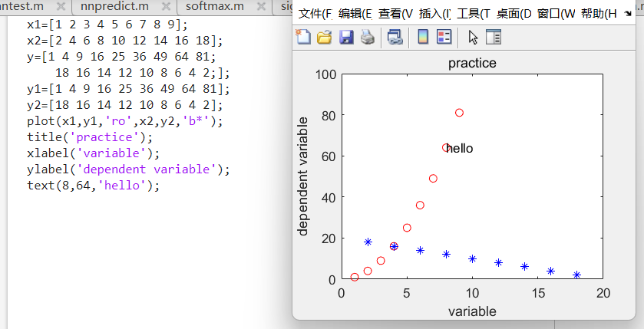This screenshot has width=644, height=329.
Task: Toggle the Edit Plot arrow tool
Action: tap(473, 37)
